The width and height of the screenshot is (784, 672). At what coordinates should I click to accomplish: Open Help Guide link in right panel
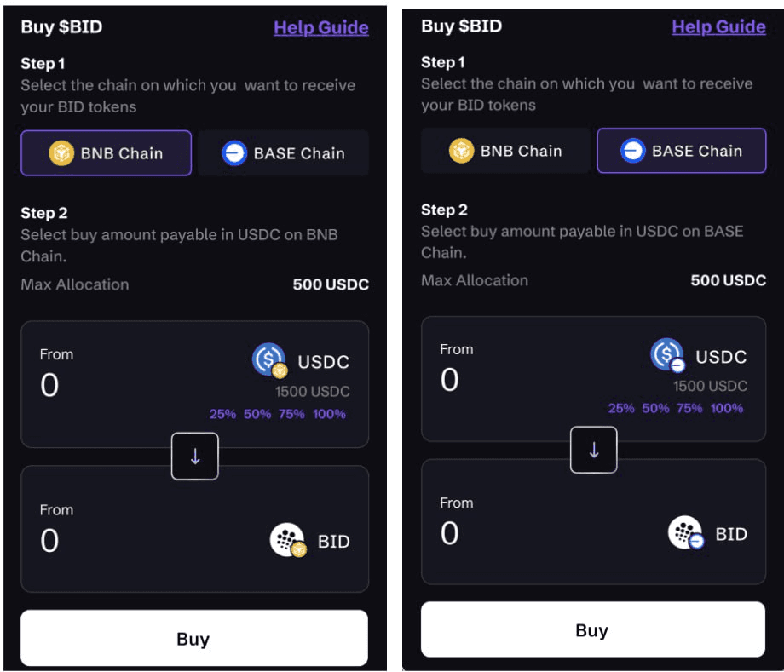pos(718,26)
